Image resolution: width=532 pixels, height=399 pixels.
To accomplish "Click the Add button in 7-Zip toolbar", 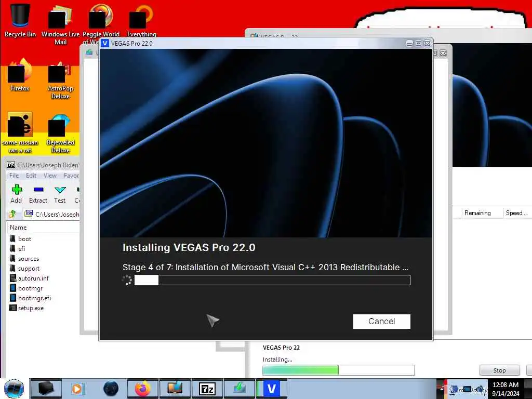I will [16, 194].
